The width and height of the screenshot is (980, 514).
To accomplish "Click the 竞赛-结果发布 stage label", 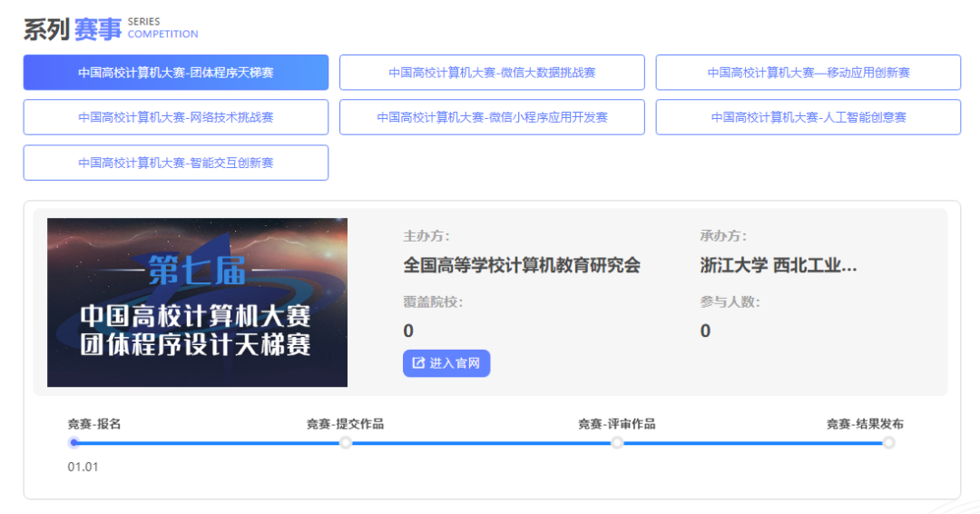I will tap(865, 424).
